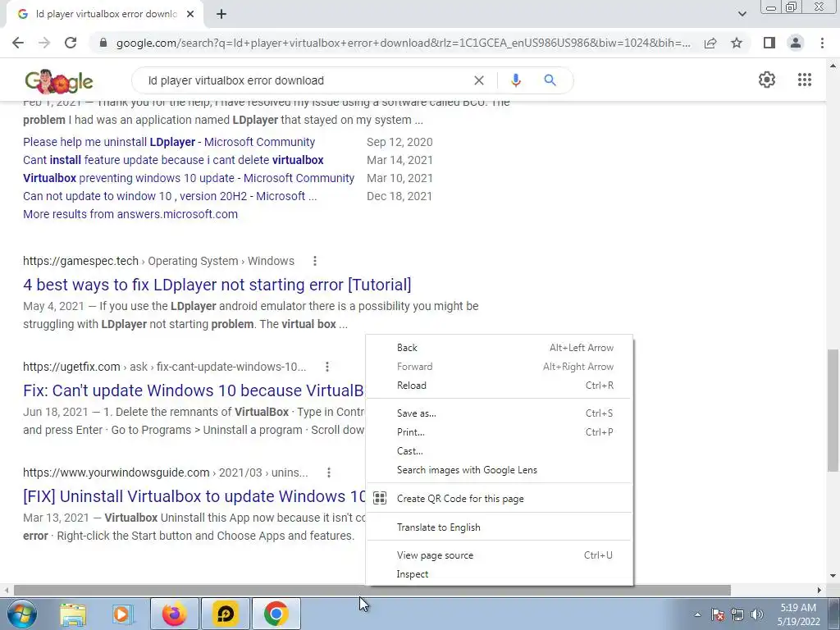Open the three-dot menu beside ugetfix.com result
Image resolution: width=840 pixels, height=630 pixels.
(x=327, y=367)
